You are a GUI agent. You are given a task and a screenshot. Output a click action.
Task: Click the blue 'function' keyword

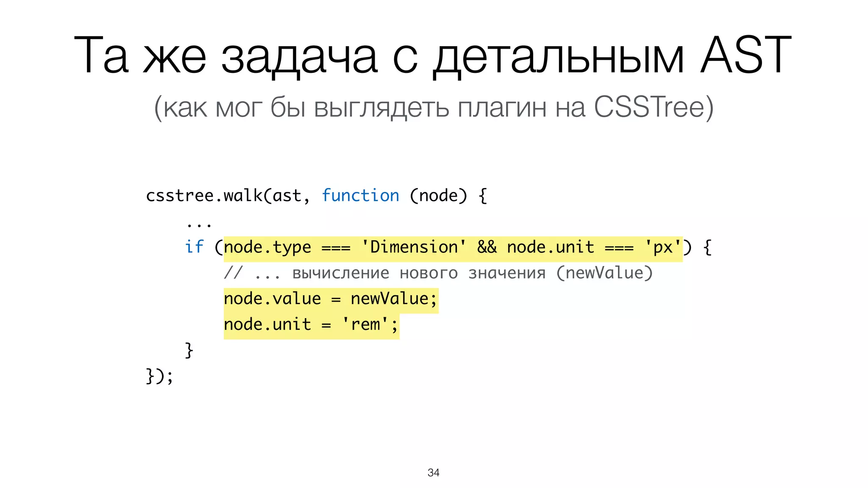coord(360,195)
